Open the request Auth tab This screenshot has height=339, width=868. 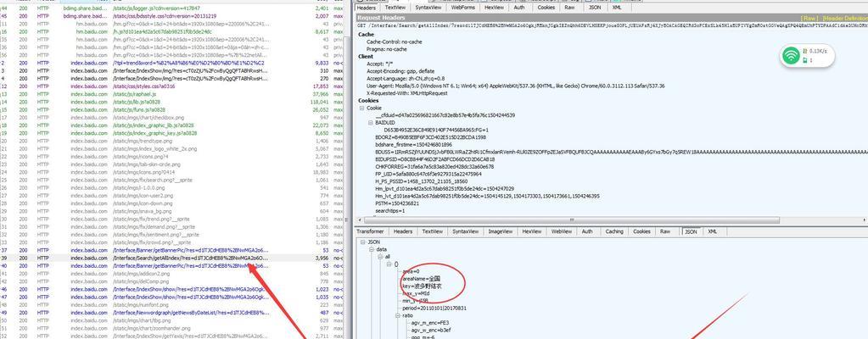[x=519, y=8]
